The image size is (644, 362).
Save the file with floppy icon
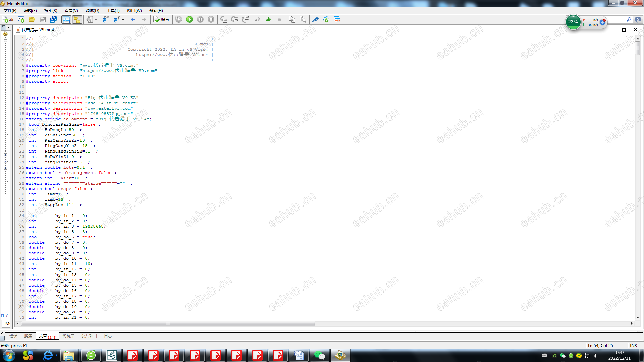point(42,19)
